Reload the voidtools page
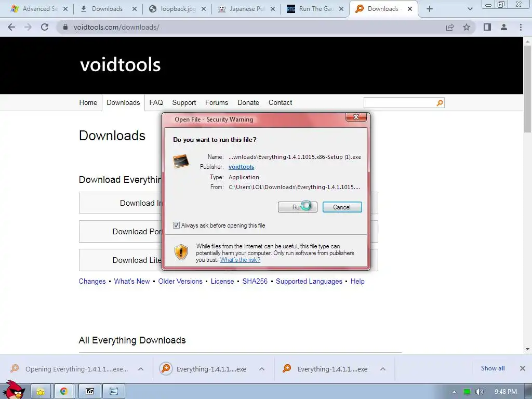This screenshot has height=399, width=532. [x=45, y=27]
